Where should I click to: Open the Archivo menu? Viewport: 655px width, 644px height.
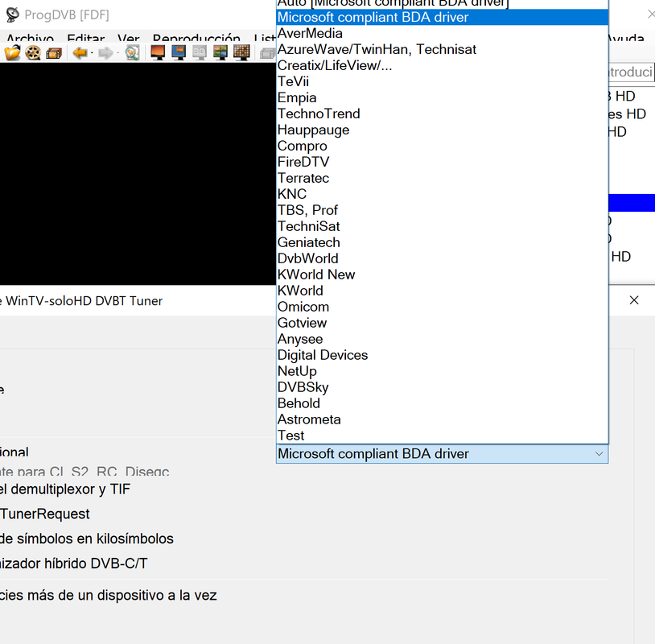point(30,39)
